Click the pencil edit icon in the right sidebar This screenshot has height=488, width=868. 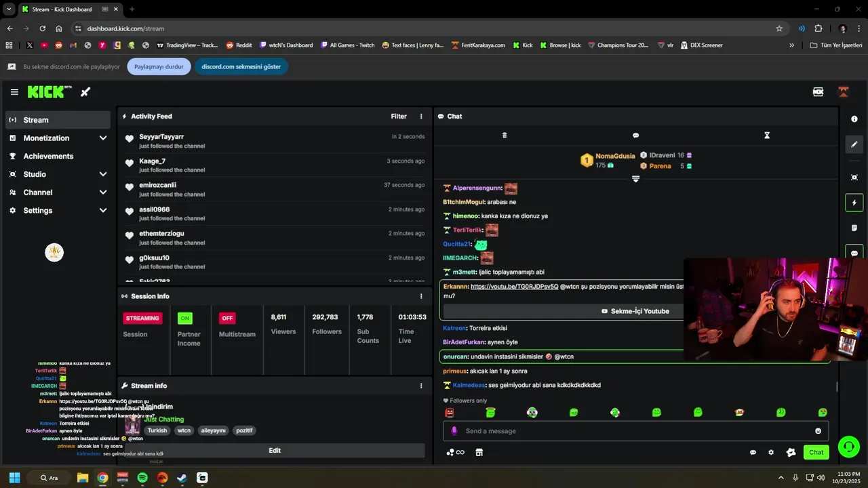854,144
